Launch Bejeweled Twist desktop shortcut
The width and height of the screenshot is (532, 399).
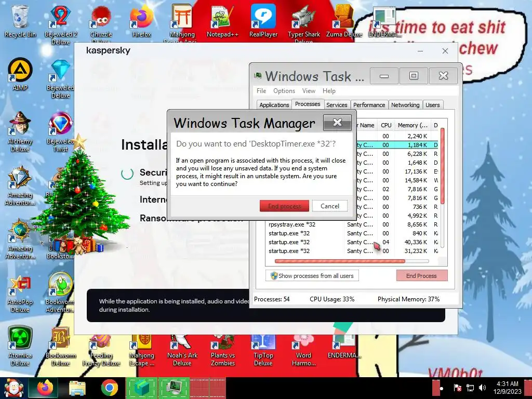[60, 131]
